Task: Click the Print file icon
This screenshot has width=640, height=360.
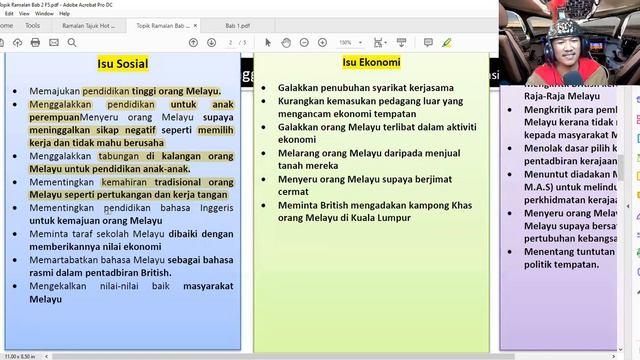Action: (36, 42)
